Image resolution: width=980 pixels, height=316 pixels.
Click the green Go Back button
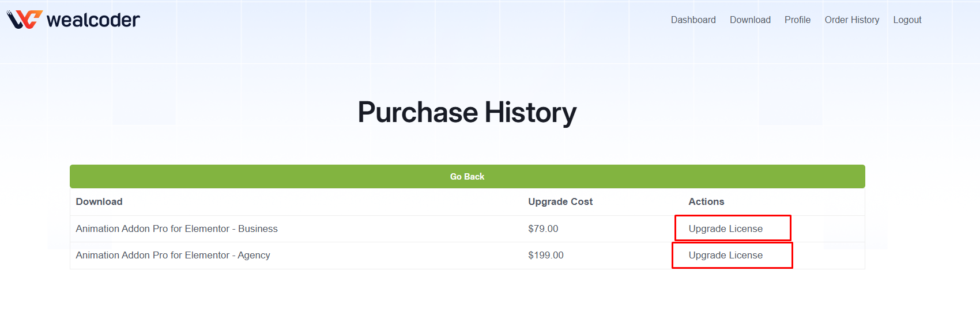(x=467, y=176)
